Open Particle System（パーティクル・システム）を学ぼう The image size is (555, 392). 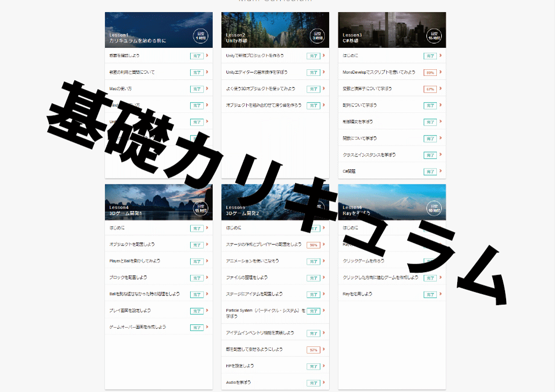coord(275,313)
